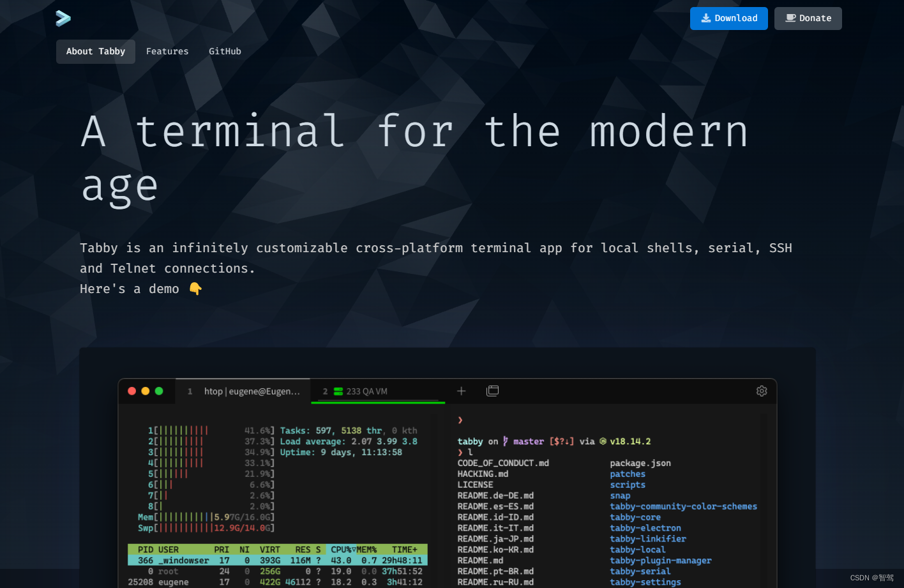904x588 pixels.
Task: Select the 233 QA VM tab
Action: tap(378, 391)
